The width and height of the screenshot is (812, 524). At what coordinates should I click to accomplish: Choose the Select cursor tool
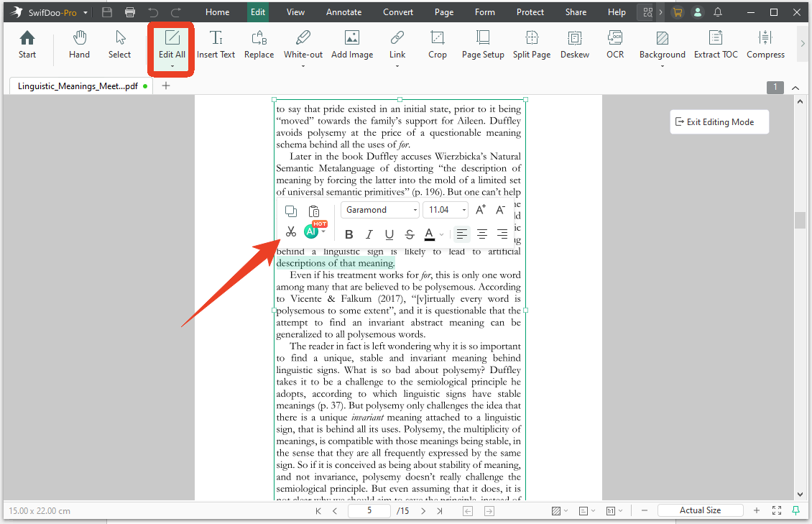point(119,44)
